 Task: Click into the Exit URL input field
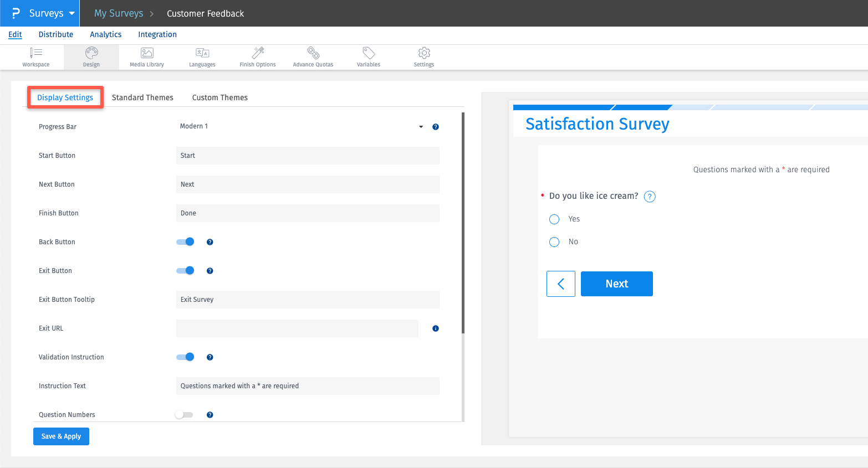coord(297,328)
